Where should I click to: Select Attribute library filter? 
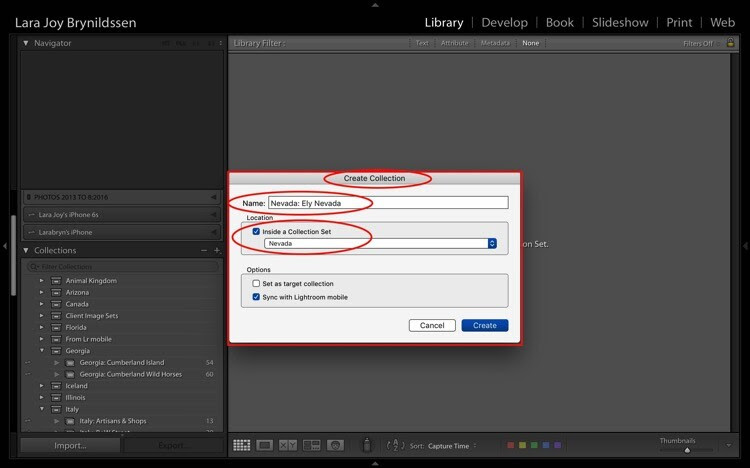[x=454, y=43]
